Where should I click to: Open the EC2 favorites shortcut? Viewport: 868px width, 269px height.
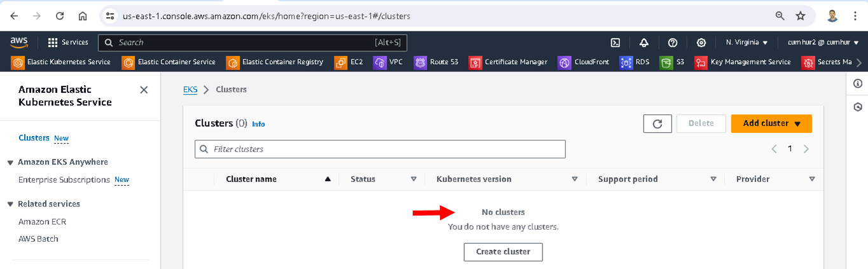[349, 62]
